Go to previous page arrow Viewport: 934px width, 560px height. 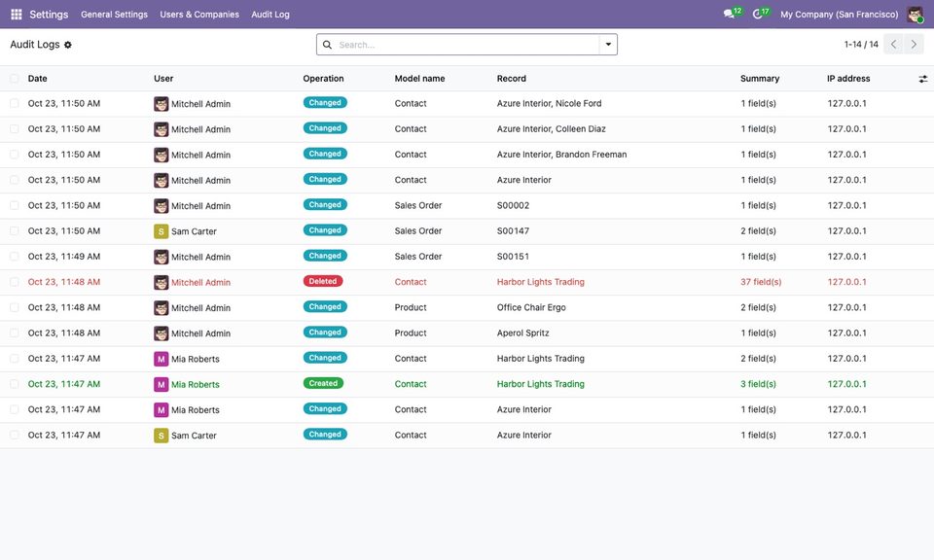tap(893, 44)
